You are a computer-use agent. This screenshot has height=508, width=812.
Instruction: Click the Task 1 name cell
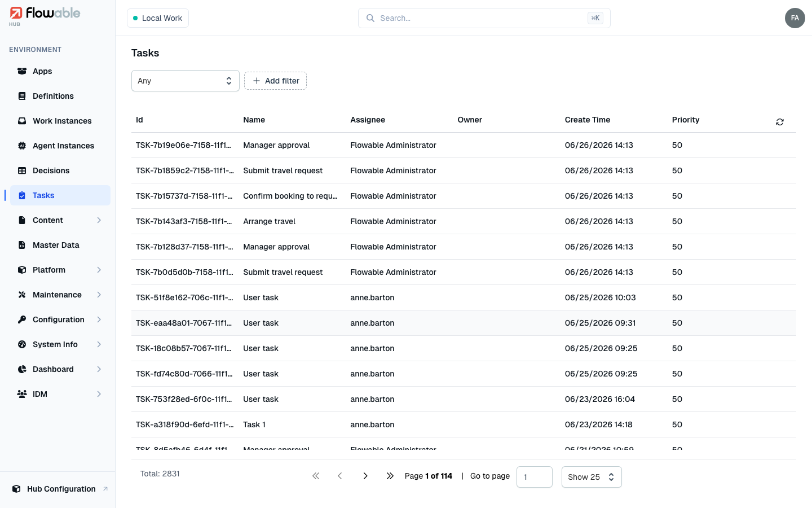(254, 424)
